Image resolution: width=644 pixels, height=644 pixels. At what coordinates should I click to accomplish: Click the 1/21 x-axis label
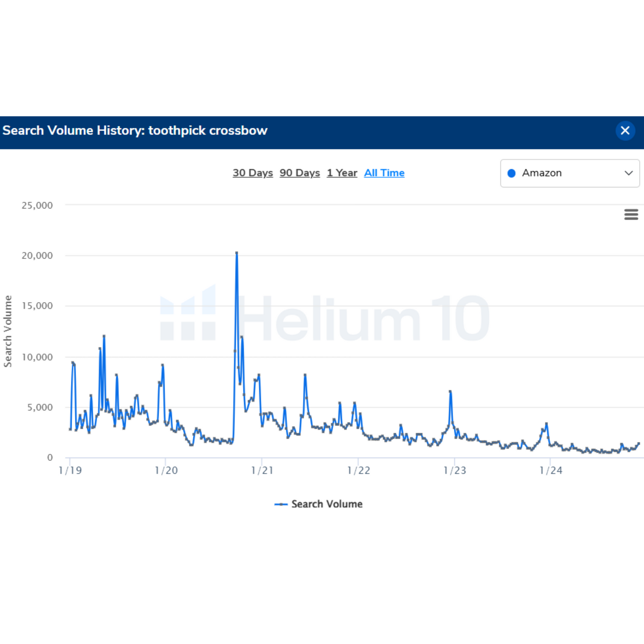(262, 471)
